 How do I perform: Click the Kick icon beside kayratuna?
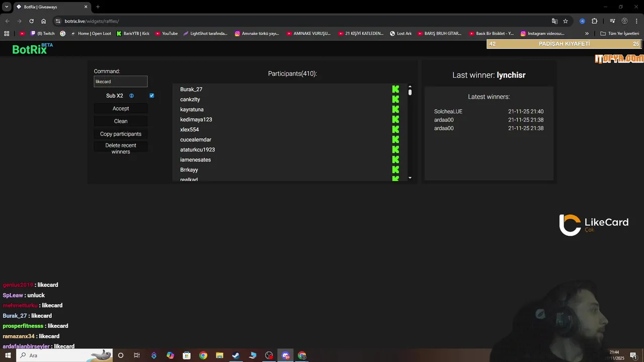[x=395, y=110]
